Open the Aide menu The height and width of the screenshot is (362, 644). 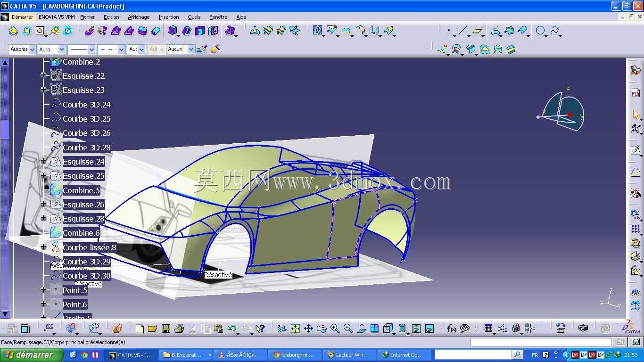click(x=241, y=17)
